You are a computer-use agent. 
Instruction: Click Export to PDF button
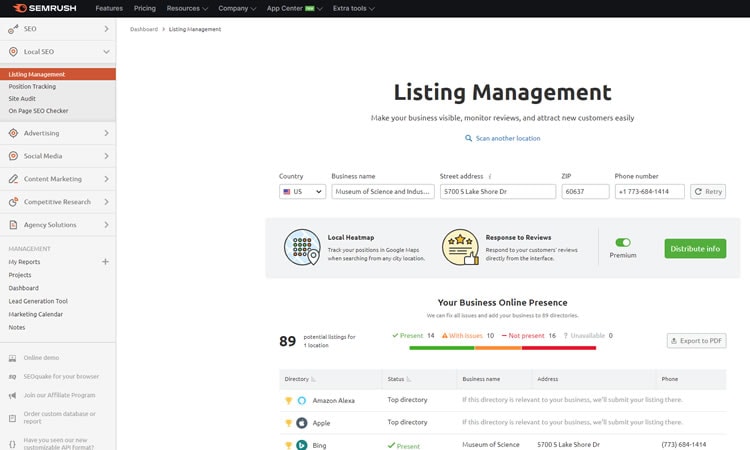coord(696,340)
